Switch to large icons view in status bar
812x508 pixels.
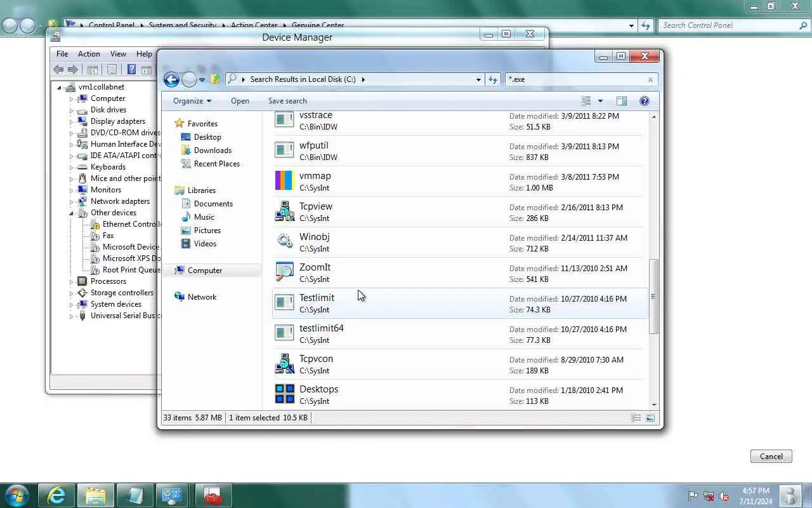click(650, 418)
